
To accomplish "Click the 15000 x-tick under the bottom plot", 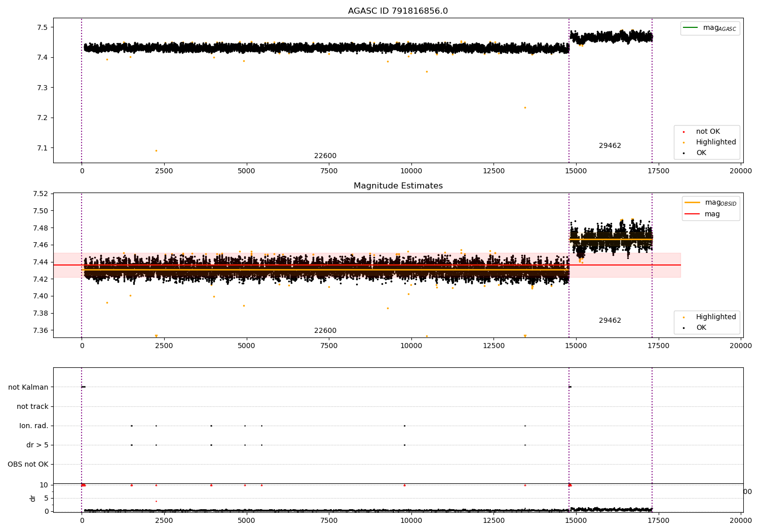I will (576, 520).
